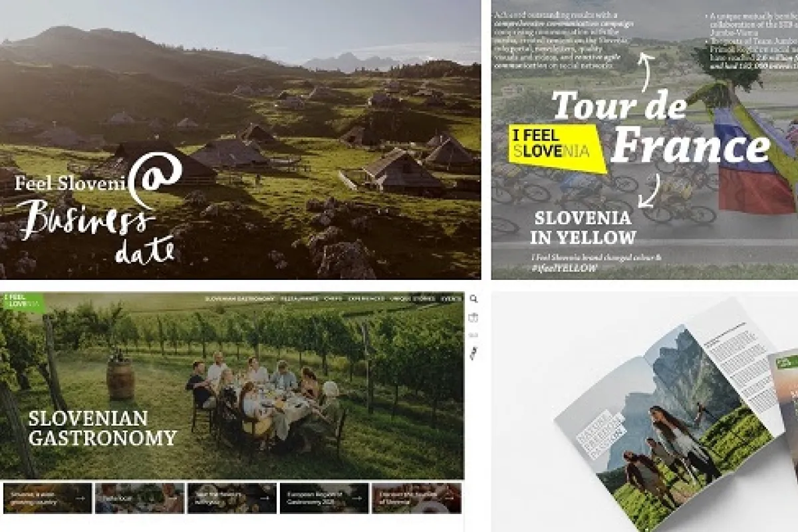This screenshot has height=532, width=798.
Task: Click the green I Feel Slovenia logo
Action: point(22,301)
